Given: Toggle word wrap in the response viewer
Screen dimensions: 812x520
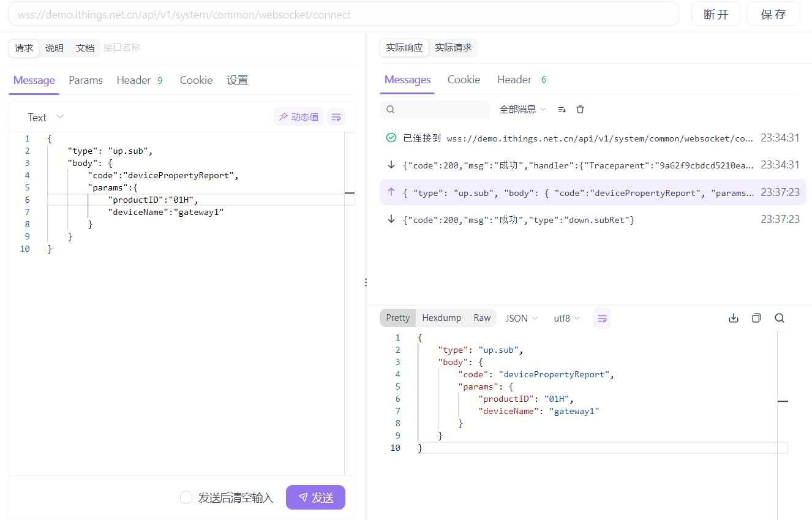Looking at the screenshot, I should pos(602,318).
